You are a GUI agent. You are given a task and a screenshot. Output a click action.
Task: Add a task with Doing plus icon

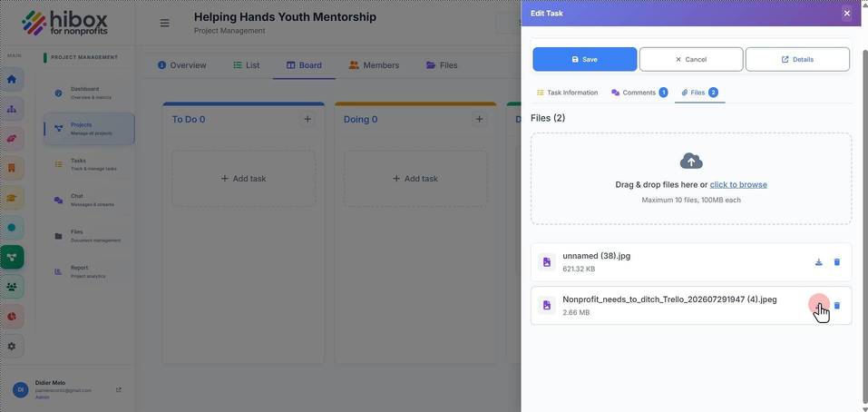point(480,119)
